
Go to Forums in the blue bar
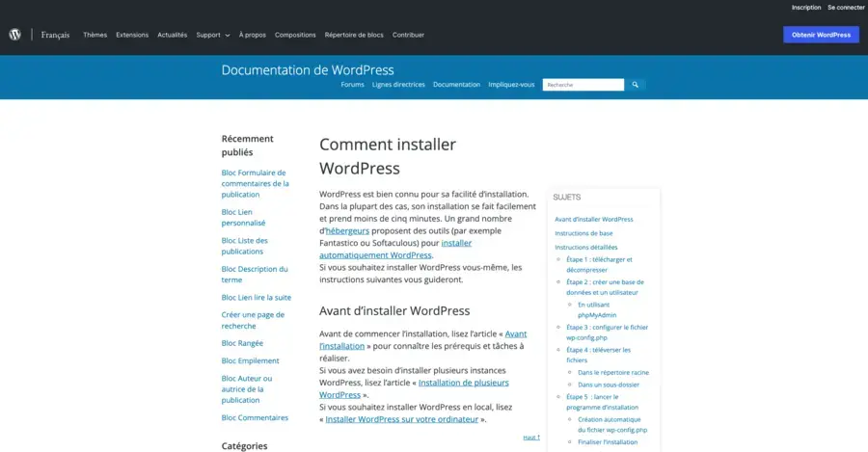tap(352, 85)
